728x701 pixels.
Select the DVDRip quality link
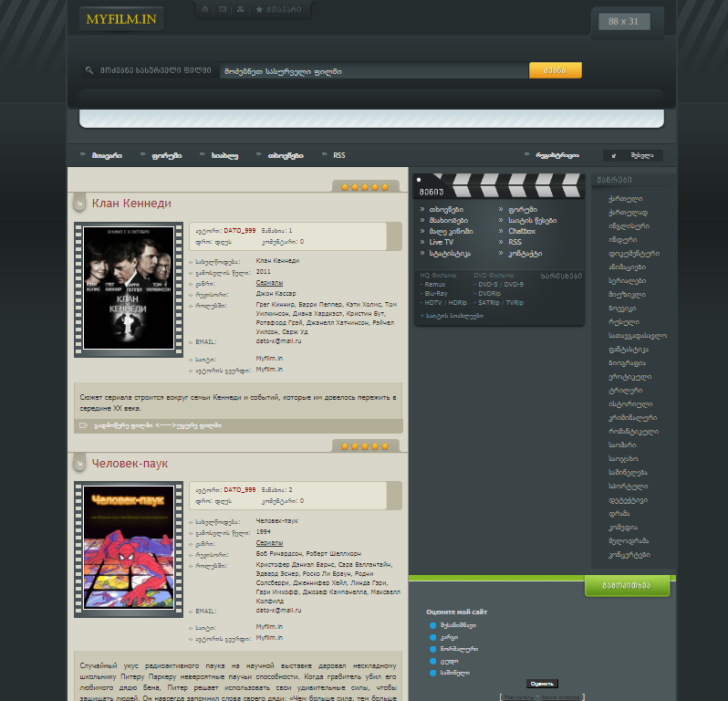(489, 294)
